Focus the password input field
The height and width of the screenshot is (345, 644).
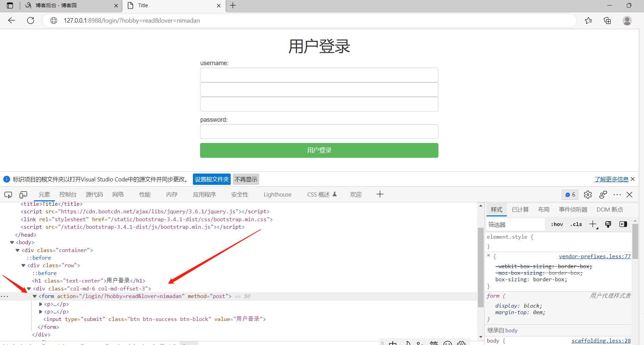319,131
